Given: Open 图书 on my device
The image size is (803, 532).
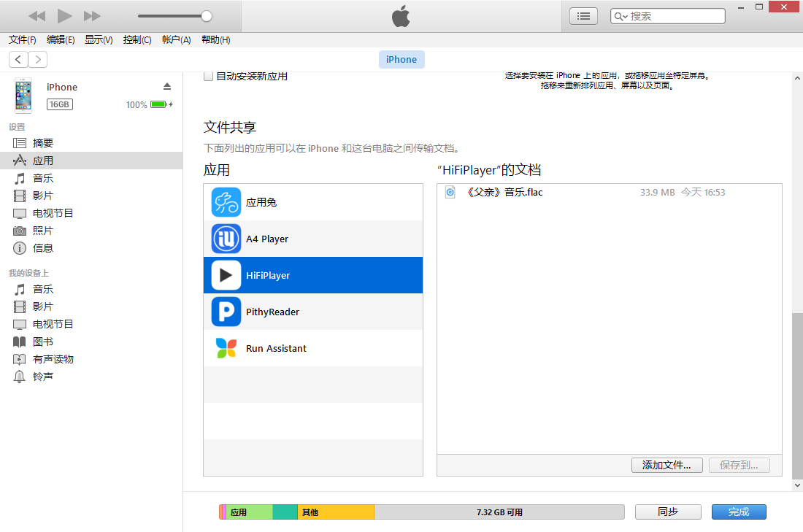Looking at the screenshot, I should 91,342.
